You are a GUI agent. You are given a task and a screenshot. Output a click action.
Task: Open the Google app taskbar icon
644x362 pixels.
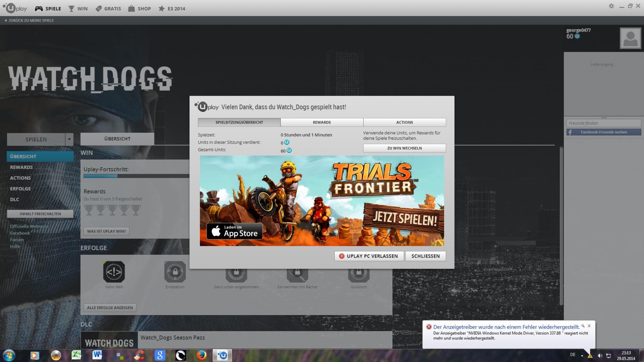(160, 355)
